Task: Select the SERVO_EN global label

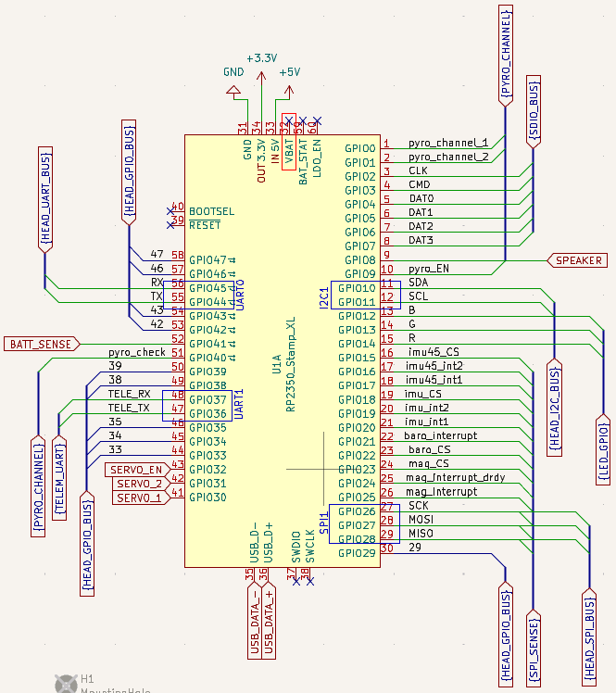Action: 136,470
